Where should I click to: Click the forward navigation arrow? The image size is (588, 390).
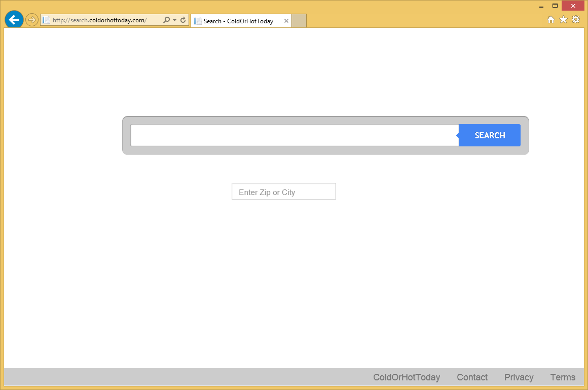(31, 19)
